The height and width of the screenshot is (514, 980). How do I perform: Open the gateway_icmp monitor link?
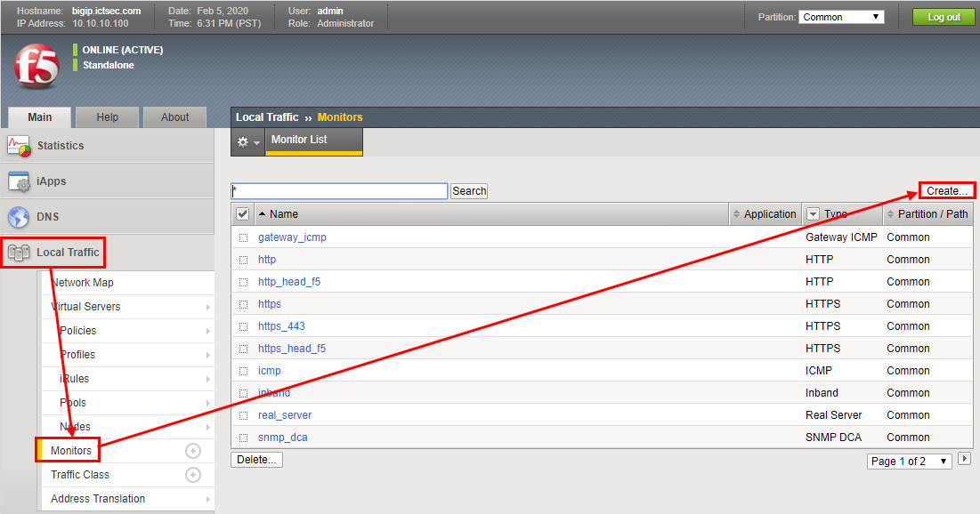pos(292,237)
